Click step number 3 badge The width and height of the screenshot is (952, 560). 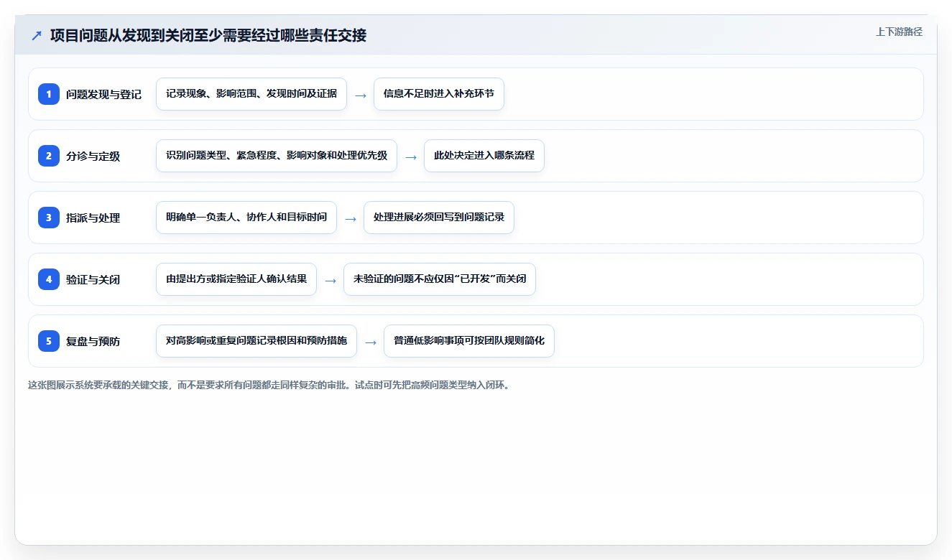pos(49,217)
